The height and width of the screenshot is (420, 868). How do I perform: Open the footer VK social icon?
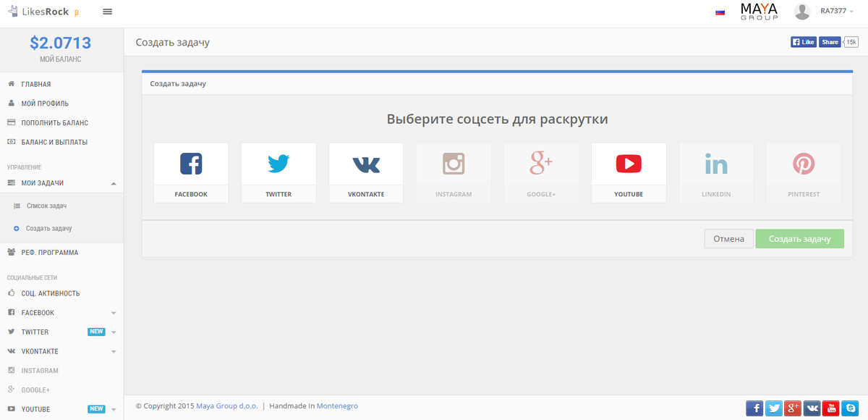[x=812, y=408]
